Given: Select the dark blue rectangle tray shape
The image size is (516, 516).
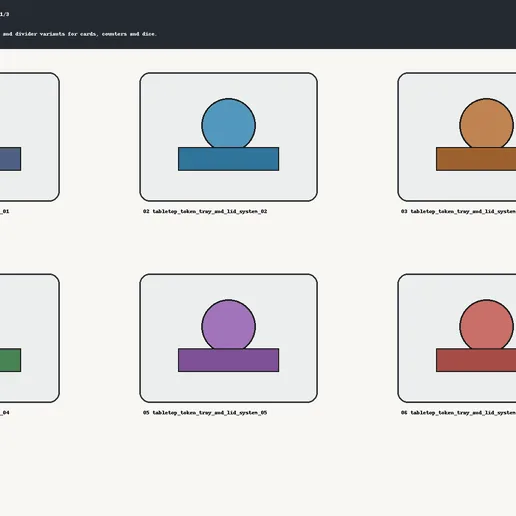Looking at the screenshot, I should 228,159.
